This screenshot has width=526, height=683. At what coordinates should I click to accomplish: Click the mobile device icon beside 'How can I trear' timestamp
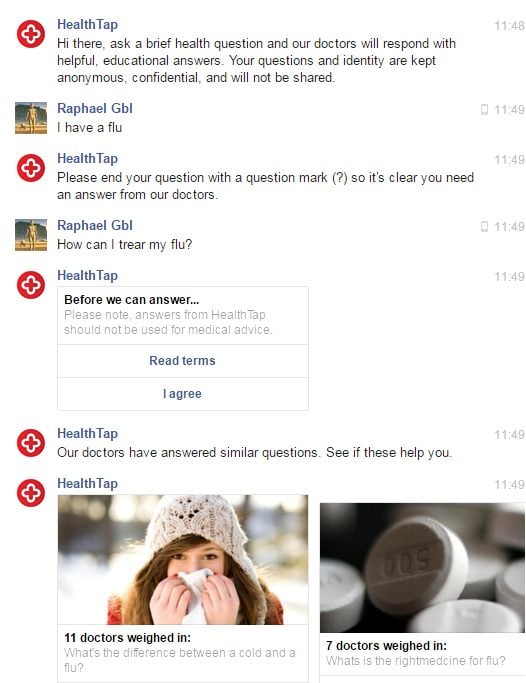tap(484, 227)
